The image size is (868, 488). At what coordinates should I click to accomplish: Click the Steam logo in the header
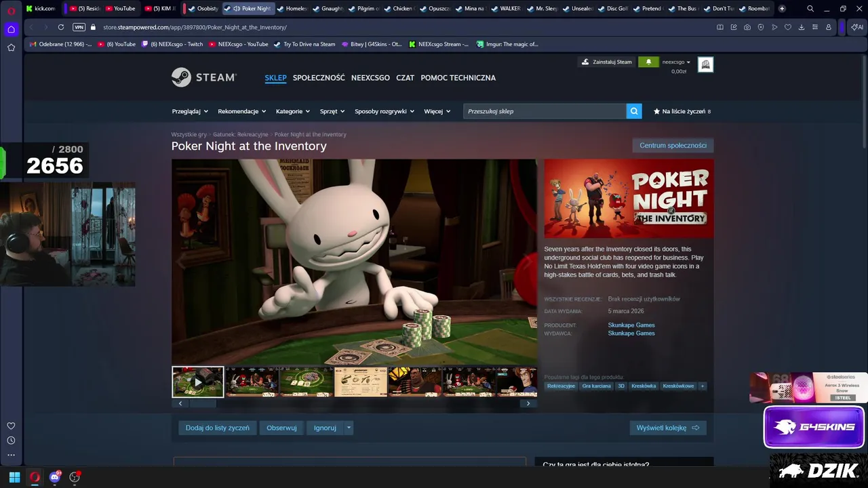click(x=203, y=77)
